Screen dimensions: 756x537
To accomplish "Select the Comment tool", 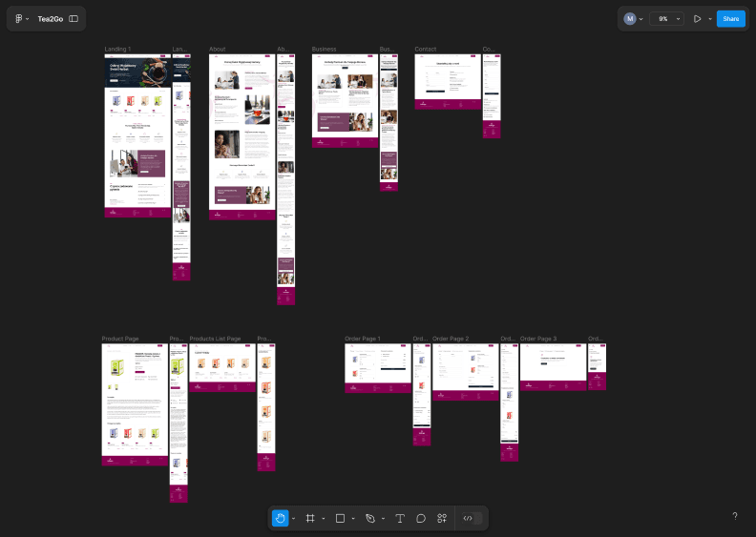I will [421, 518].
